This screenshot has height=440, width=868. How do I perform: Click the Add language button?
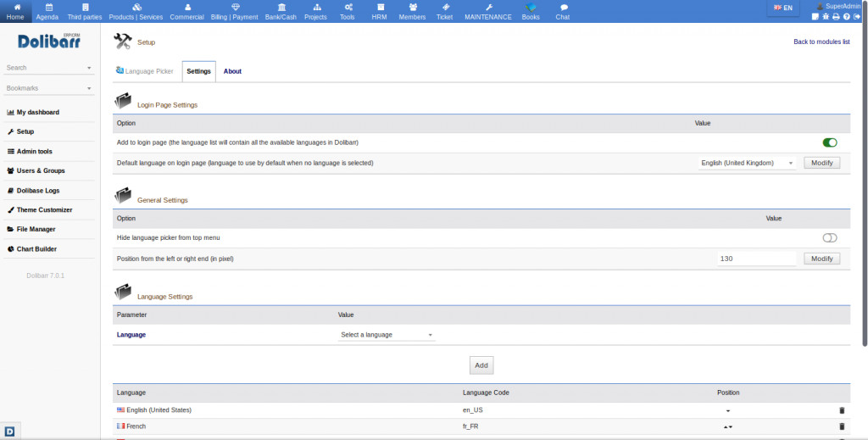(x=481, y=365)
